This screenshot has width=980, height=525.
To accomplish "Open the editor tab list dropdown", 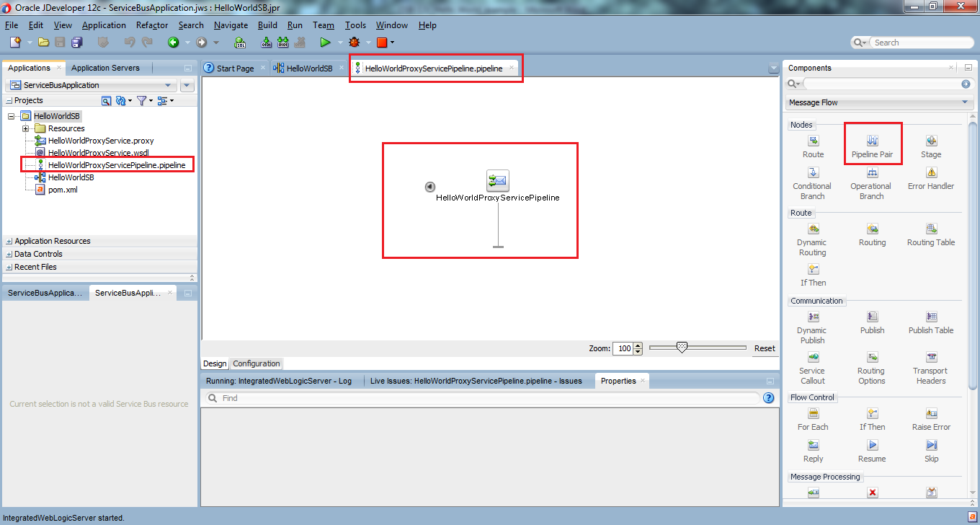I will point(774,69).
